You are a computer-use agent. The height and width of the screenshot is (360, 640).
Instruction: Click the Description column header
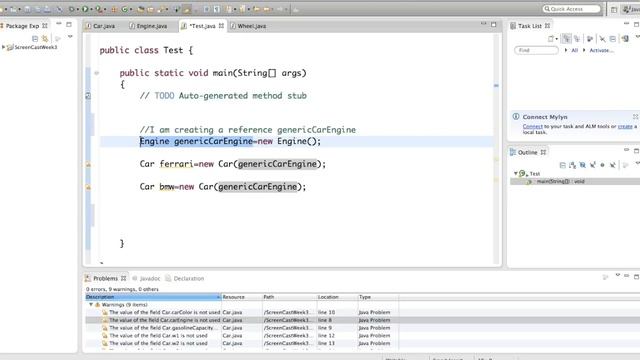[x=153, y=297]
